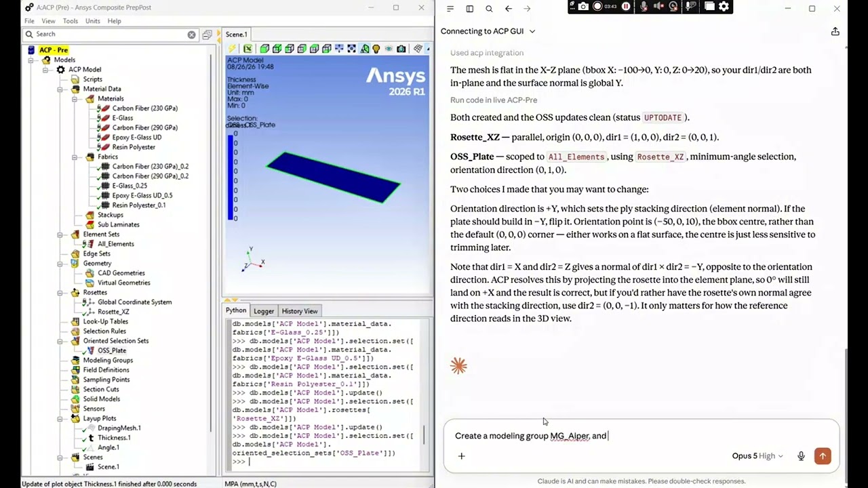
Task: Click the camera snapshot icon in scene toolbar
Action: 401,49
